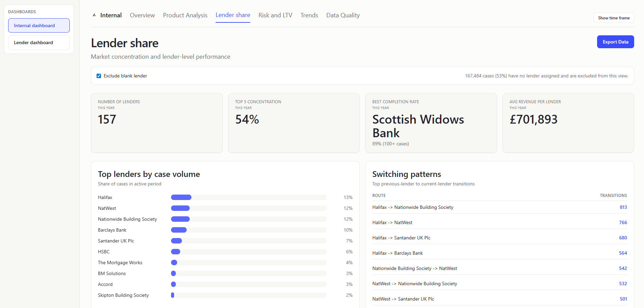Uncheck the Exclude blank lender checkbox
This screenshot has height=308, width=644.
tap(99, 76)
